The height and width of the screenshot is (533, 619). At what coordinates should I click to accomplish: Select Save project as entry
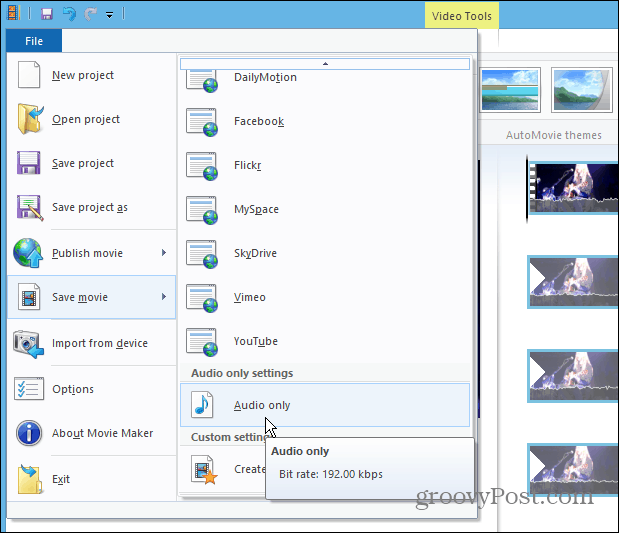pos(90,207)
